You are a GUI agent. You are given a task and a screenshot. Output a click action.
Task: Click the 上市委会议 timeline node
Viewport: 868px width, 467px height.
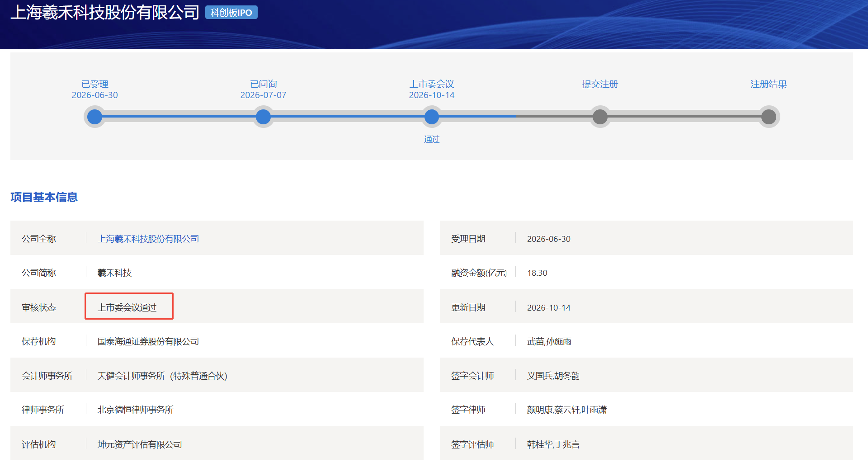(432, 117)
